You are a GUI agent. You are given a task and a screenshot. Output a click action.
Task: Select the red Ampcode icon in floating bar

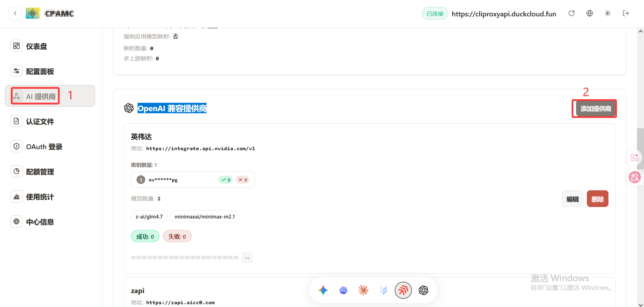[403, 290]
